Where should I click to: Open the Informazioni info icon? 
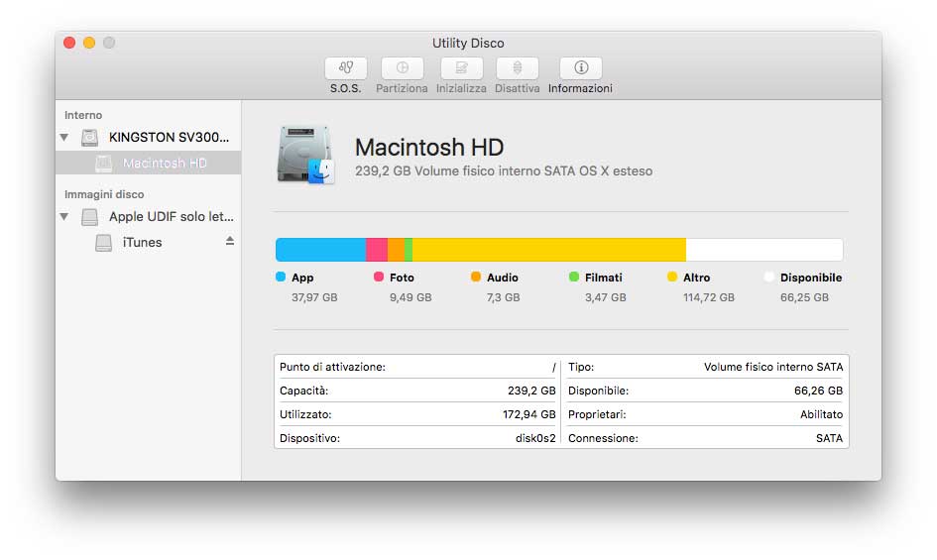click(580, 68)
